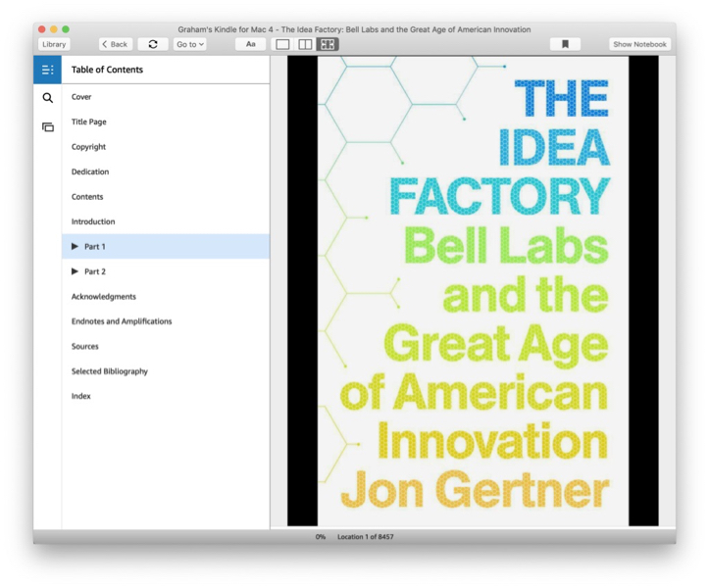The image size is (709, 588).
Task: Jump to the Index
Action: tap(81, 396)
